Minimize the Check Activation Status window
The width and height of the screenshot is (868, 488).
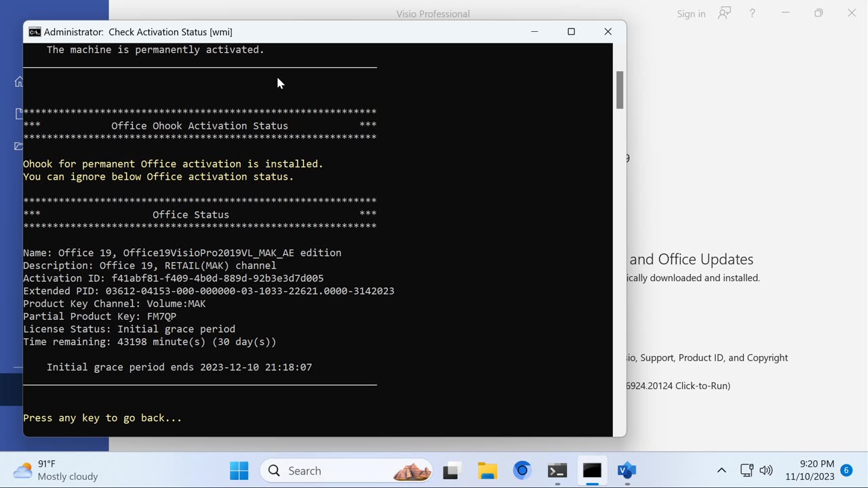tap(534, 32)
